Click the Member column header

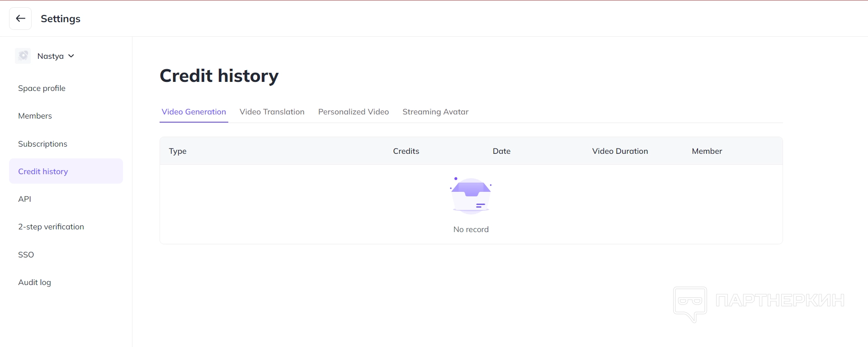click(x=707, y=151)
